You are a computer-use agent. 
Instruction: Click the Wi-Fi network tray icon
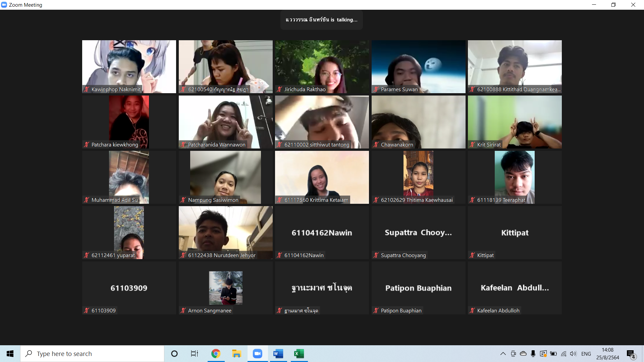563,354
